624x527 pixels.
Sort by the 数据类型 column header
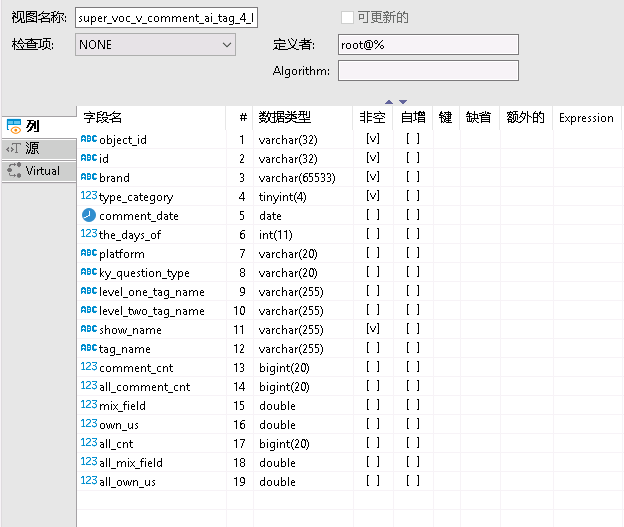285,117
